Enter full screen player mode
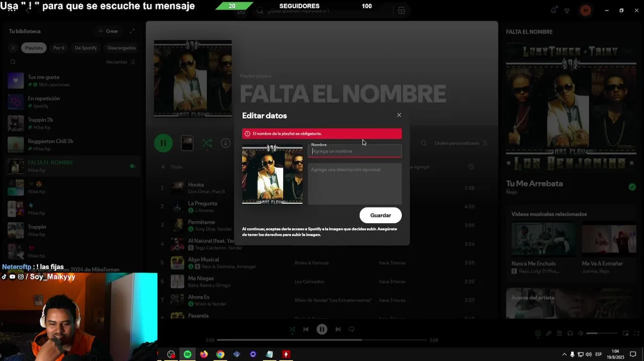The height and width of the screenshot is (361, 644). pos(636,333)
